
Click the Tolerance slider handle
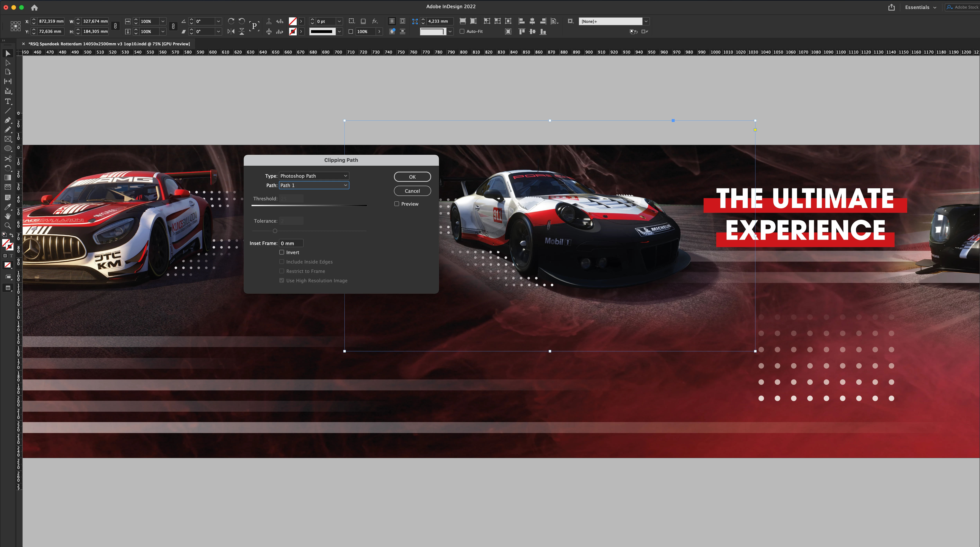pos(275,231)
